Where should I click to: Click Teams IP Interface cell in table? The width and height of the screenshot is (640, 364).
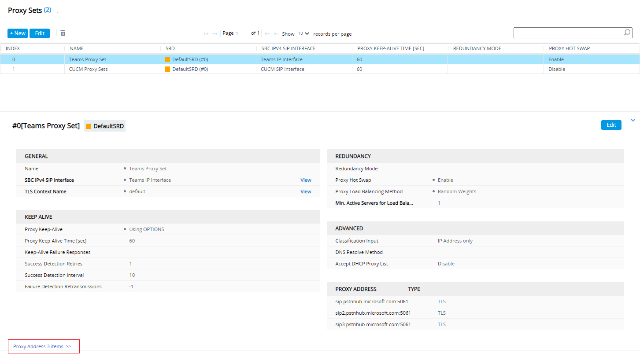coord(281,59)
